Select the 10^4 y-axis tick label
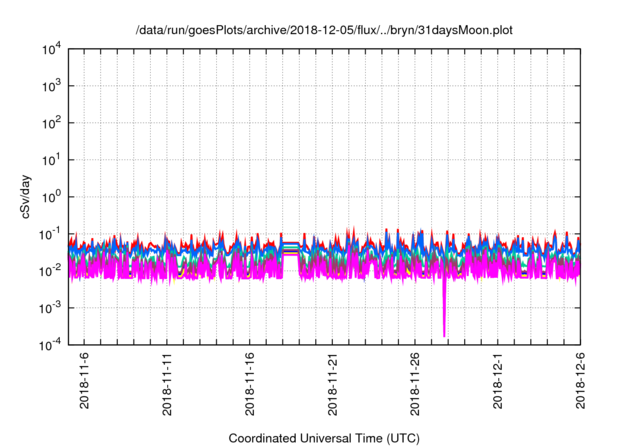Screen dimensions: 640x448 (x=52, y=49)
